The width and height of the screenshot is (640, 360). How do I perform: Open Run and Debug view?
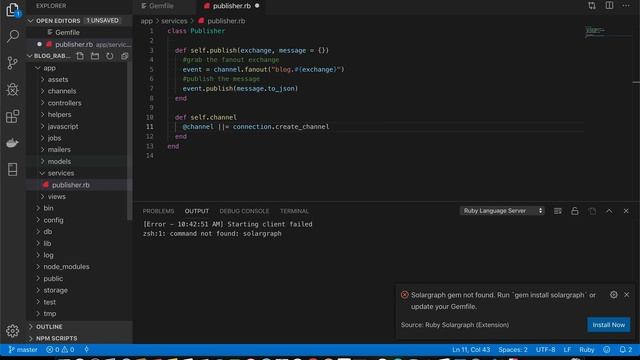(x=13, y=89)
